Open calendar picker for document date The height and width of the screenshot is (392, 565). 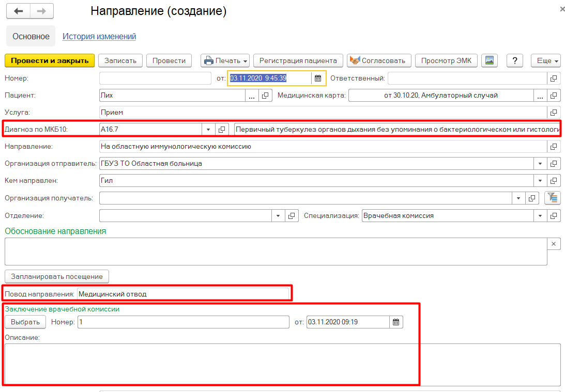(x=318, y=79)
